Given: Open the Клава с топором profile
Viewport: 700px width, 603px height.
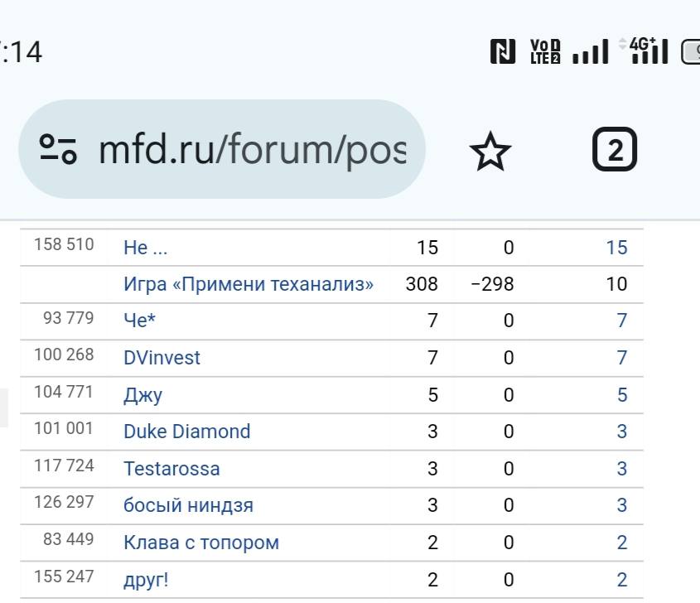Looking at the screenshot, I should 201,543.
